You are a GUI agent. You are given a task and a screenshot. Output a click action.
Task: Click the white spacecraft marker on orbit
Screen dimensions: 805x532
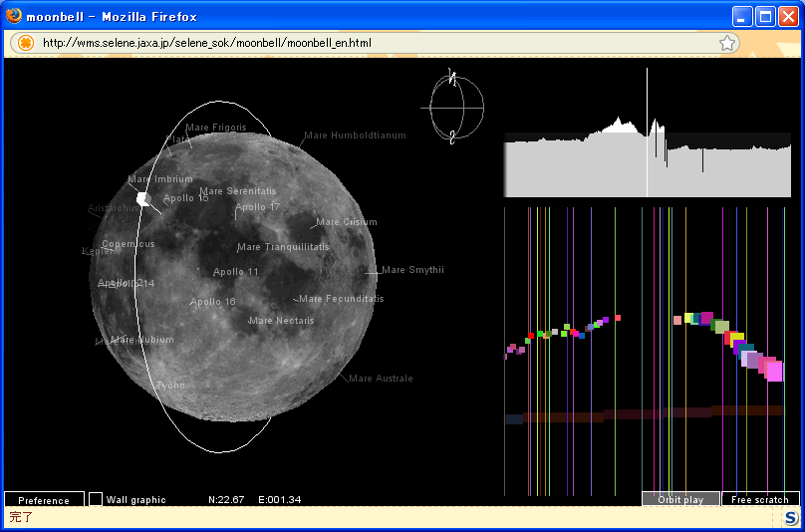click(x=144, y=199)
